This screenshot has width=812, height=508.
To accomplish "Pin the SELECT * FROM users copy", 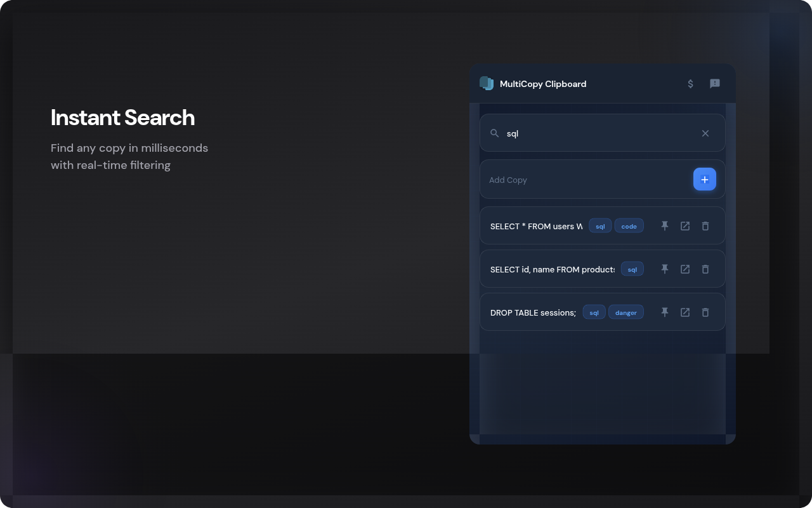I will point(665,226).
